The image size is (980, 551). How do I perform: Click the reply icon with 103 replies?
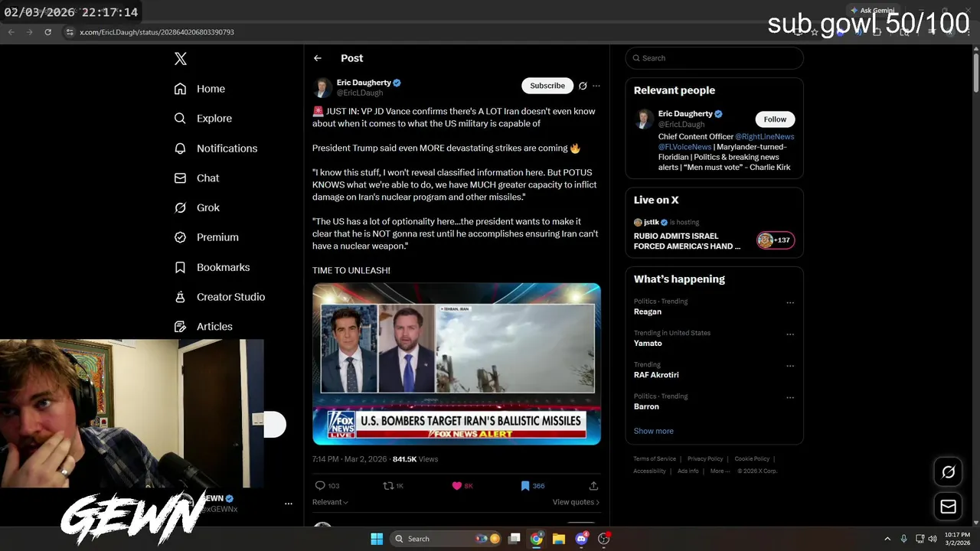coord(320,486)
